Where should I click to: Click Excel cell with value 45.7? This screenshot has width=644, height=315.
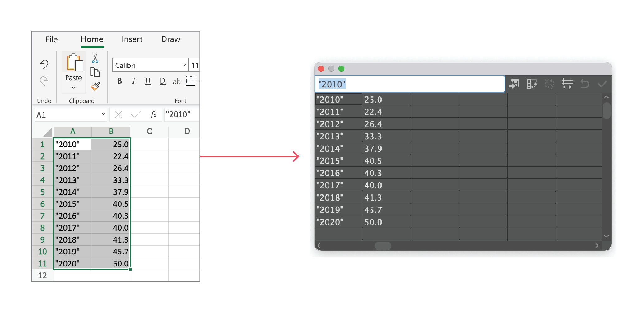click(111, 252)
